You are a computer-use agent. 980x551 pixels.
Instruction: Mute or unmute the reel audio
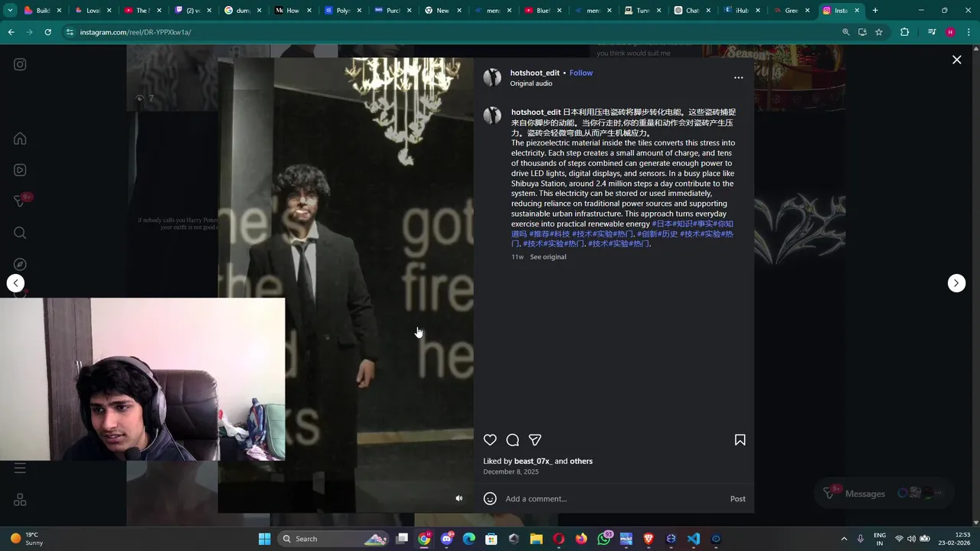point(459,498)
